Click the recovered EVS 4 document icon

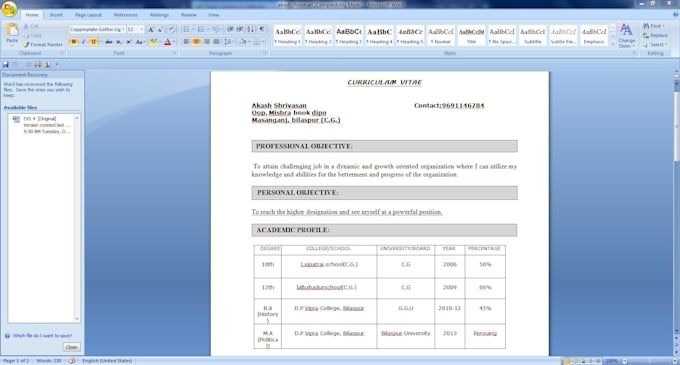[x=16, y=119]
